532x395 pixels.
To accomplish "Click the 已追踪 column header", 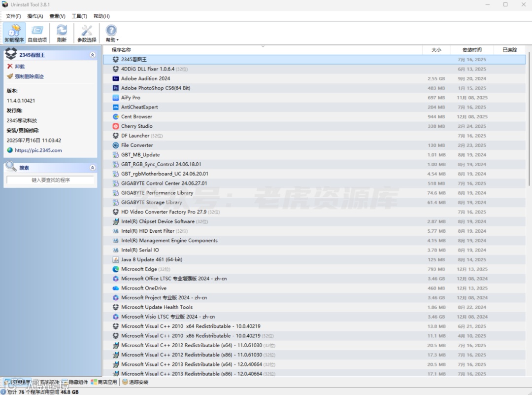I will click(x=510, y=50).
